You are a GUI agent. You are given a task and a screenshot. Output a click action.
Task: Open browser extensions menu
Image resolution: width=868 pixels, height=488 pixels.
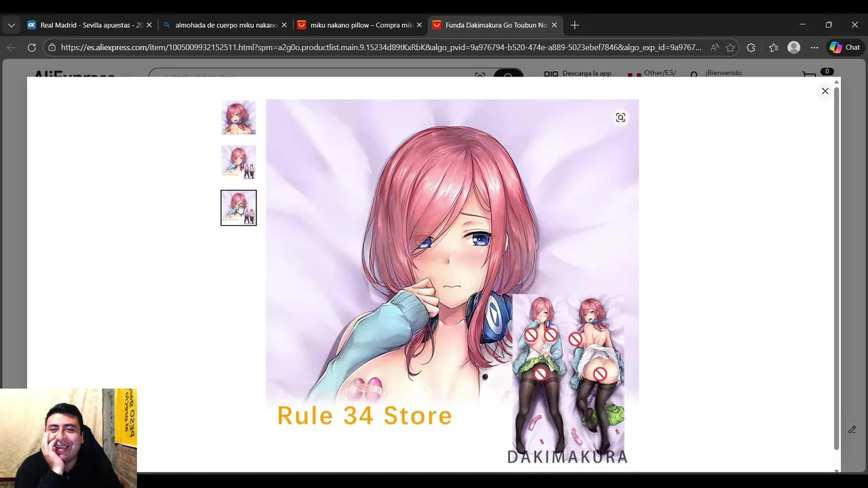751,47
